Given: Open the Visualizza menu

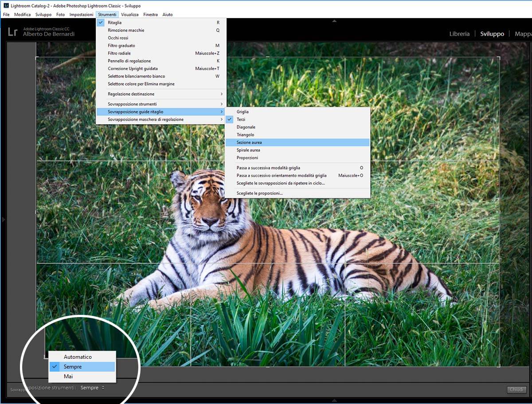Looking at the screenshot, I should click(x=129, y=15).
